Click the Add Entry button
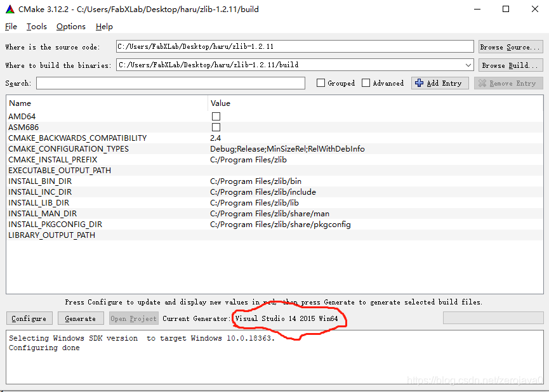The width and height of the screenshot is (549, 392). pyautogui.click(x=440, y=83)
